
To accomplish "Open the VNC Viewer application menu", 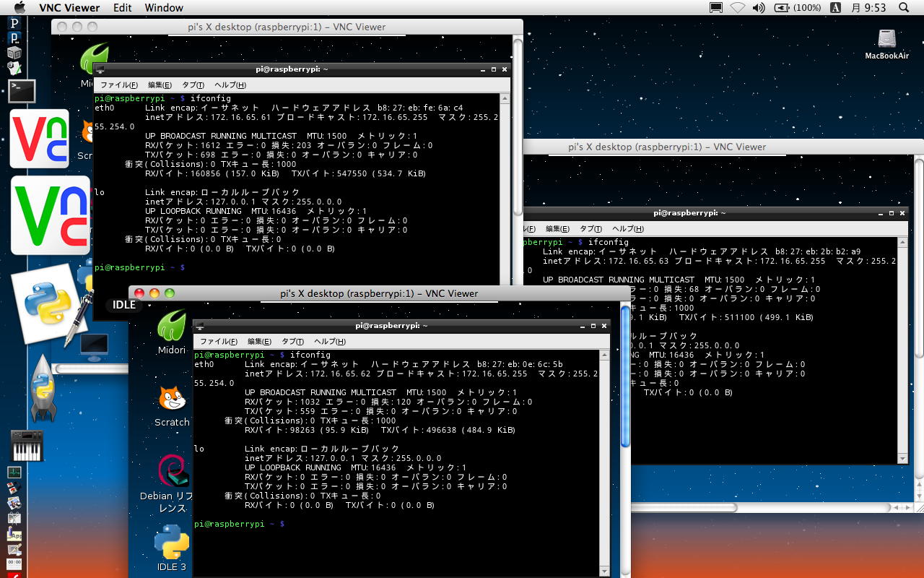I will [x=69, y=8].
